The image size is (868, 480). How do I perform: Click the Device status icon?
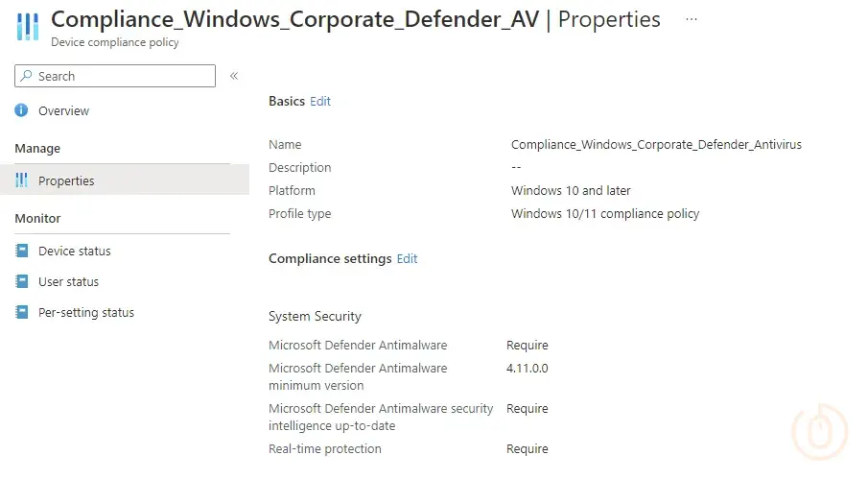click(22, 252)
